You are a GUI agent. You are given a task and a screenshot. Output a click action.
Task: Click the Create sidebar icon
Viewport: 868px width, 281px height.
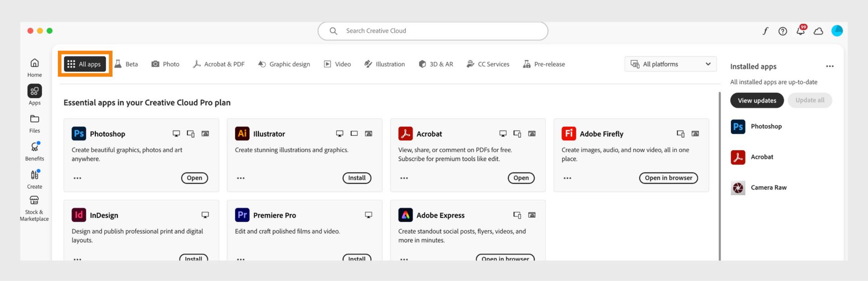coord(34,179)
